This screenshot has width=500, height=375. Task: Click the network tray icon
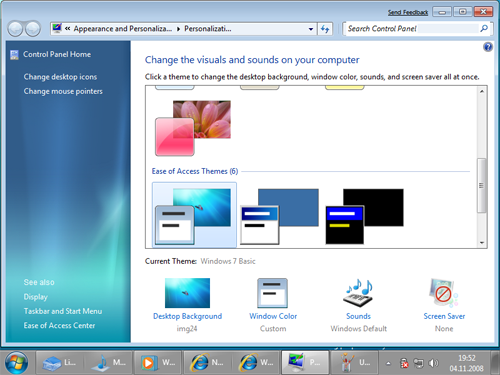[x=419, y=363]
